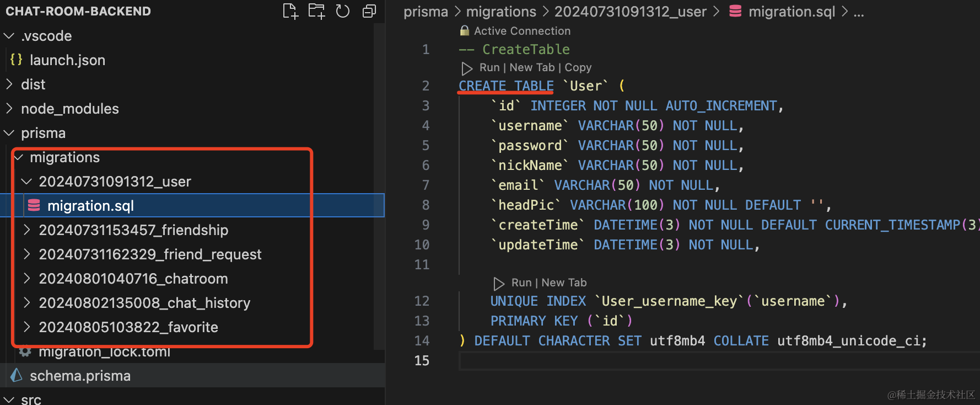Viewport: 980px width, 405px height.
Task: Open schema.prisma file
Action: [x=80, y=376]
